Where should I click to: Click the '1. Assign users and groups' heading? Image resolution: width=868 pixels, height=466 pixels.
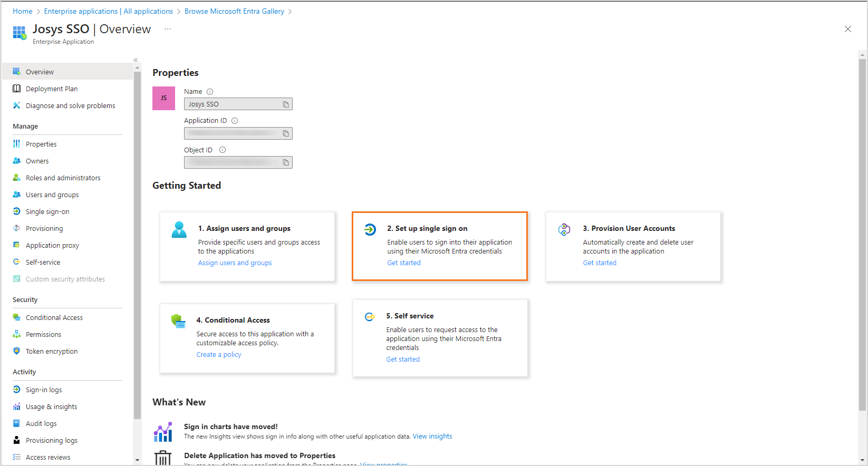[x=244, y=228]
